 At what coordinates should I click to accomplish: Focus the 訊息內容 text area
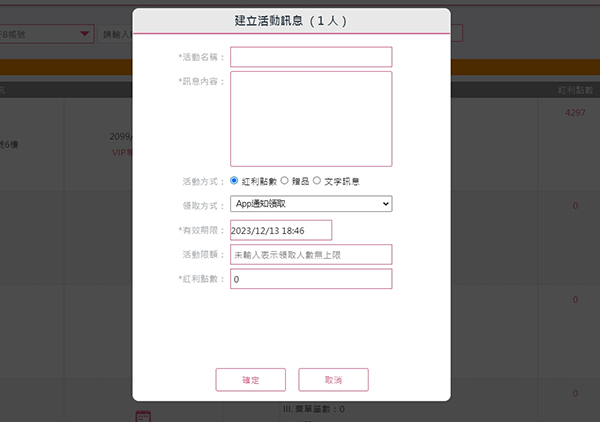311,118
